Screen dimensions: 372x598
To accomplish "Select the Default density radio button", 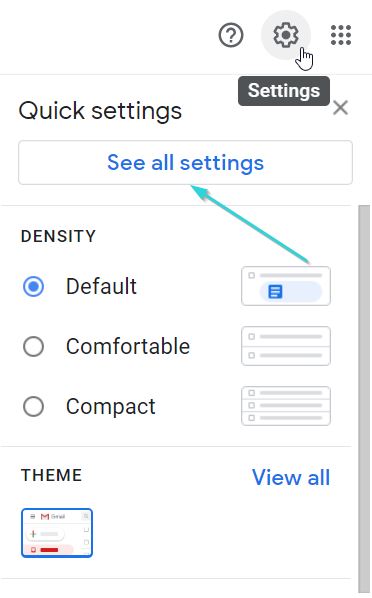I will tap(34, 286).
